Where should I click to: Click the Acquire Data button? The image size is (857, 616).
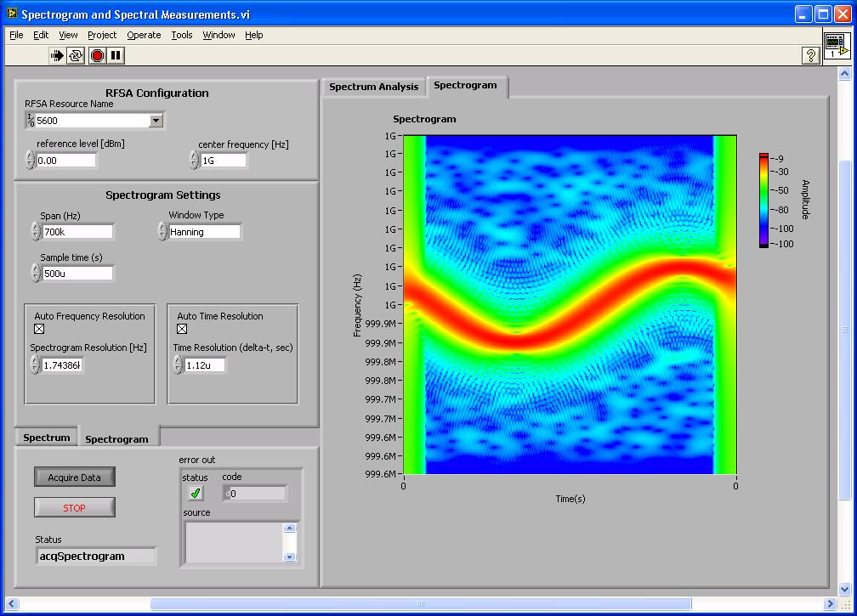click(75, 478)
